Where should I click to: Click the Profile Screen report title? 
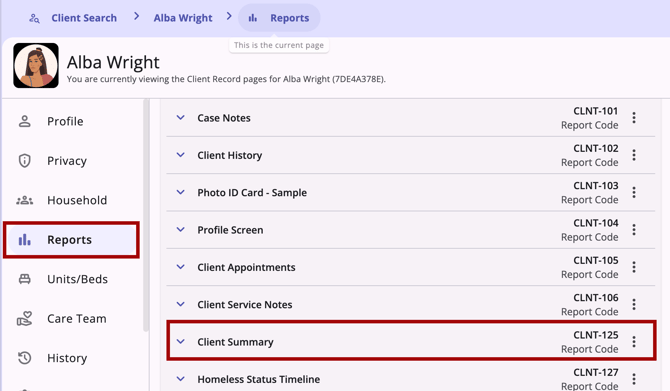coord(230,230)
